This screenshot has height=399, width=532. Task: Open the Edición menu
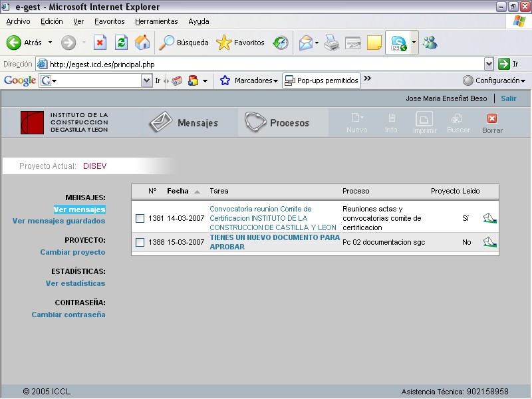pos(52,21)
